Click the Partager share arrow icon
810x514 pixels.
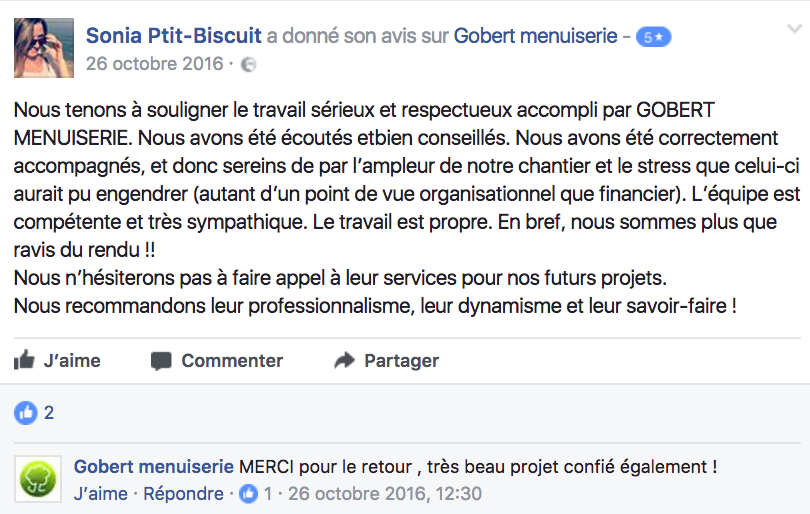(x=345, y=360)
